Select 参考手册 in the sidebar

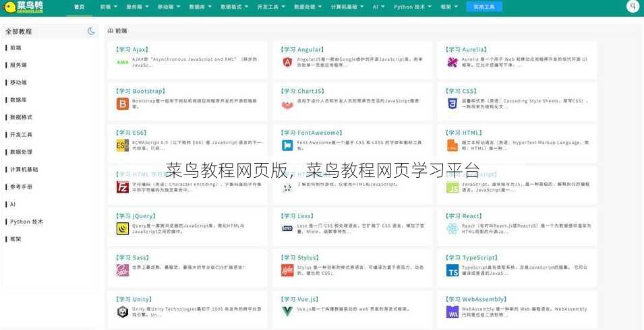click(x=21, y=187)
